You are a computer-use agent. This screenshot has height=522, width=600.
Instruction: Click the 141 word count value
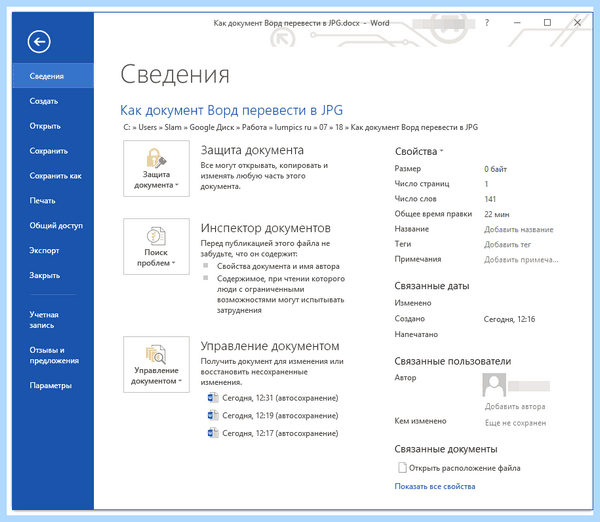click(x=490, y=199)
